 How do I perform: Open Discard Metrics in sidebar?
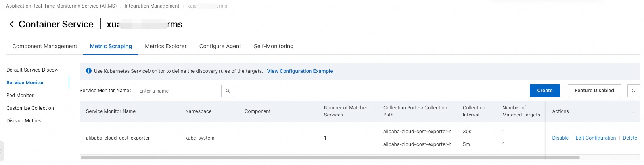pyautogui.click(x=24, y=121)
